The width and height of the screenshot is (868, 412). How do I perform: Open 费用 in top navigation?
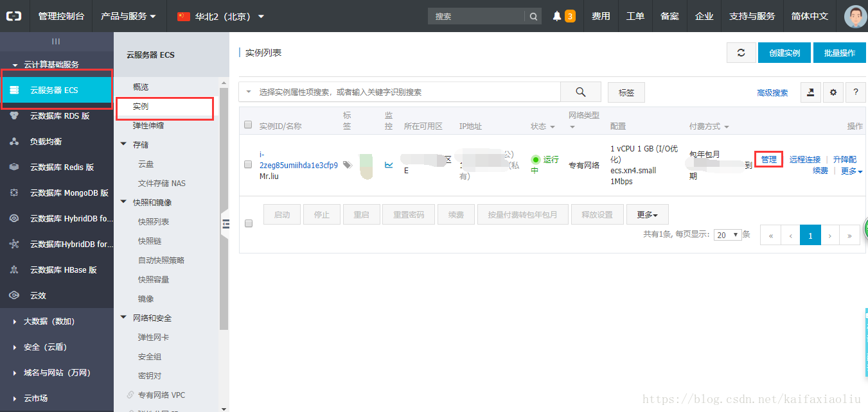[x=601, y=16]
